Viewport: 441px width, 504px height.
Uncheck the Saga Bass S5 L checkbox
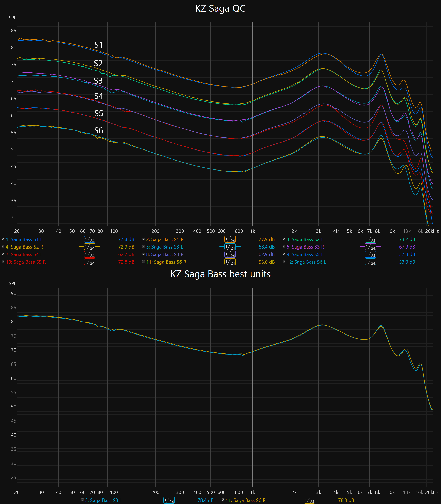point(284,254)
